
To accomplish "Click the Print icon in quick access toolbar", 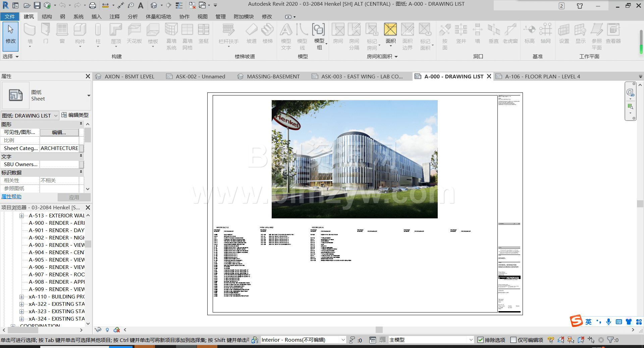I will pos(93,5).
